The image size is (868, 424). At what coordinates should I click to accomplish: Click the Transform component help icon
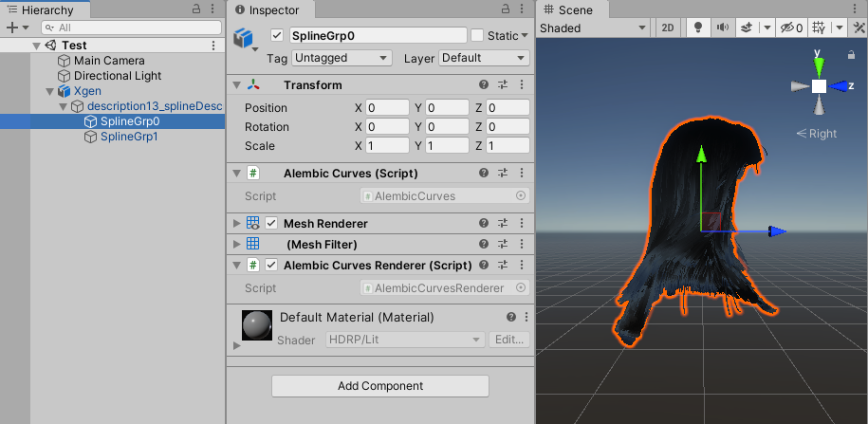(484, 85)
